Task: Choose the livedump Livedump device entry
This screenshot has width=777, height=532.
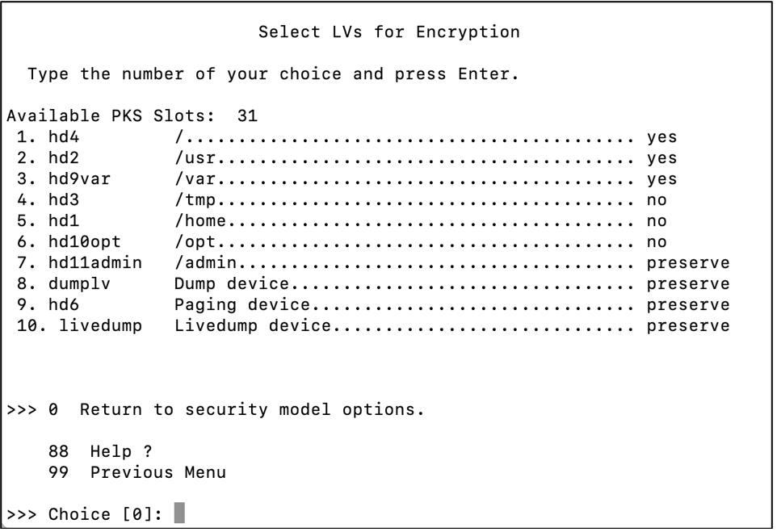Action: (x=372, y=326)
